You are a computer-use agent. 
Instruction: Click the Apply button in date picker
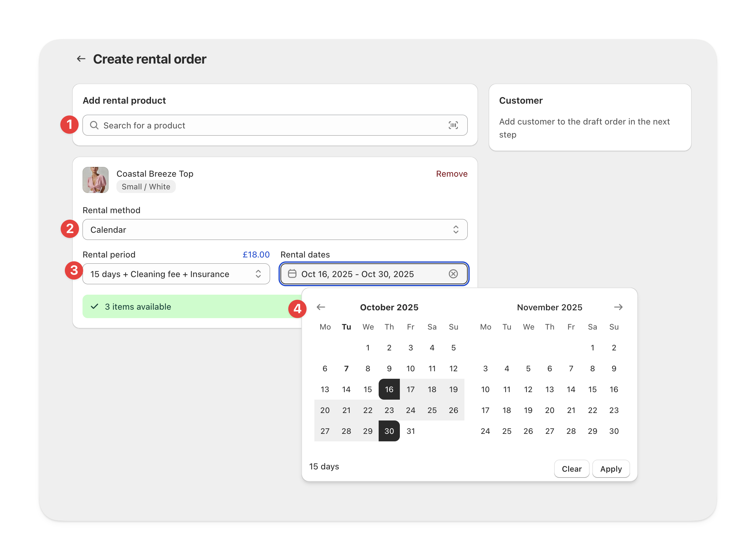611,469
